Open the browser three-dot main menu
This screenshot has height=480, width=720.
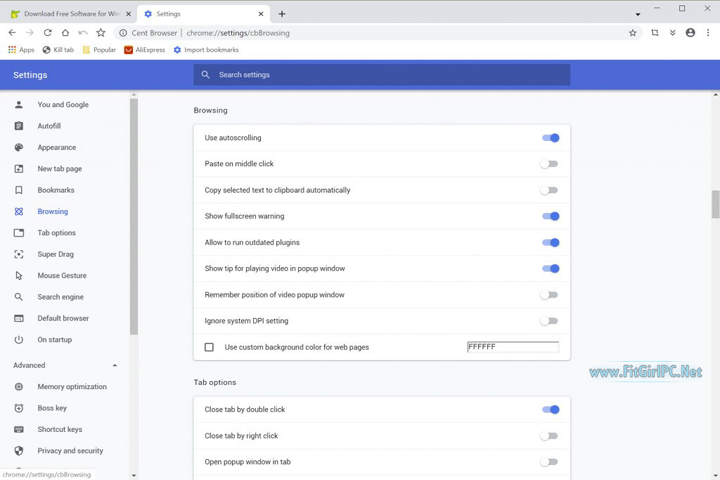click(x=708, y=33)
